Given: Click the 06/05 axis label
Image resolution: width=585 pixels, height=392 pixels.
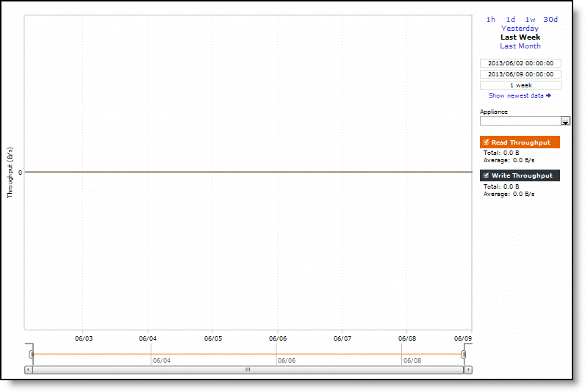Looking at the screenshot, I should tap(213, 338).
